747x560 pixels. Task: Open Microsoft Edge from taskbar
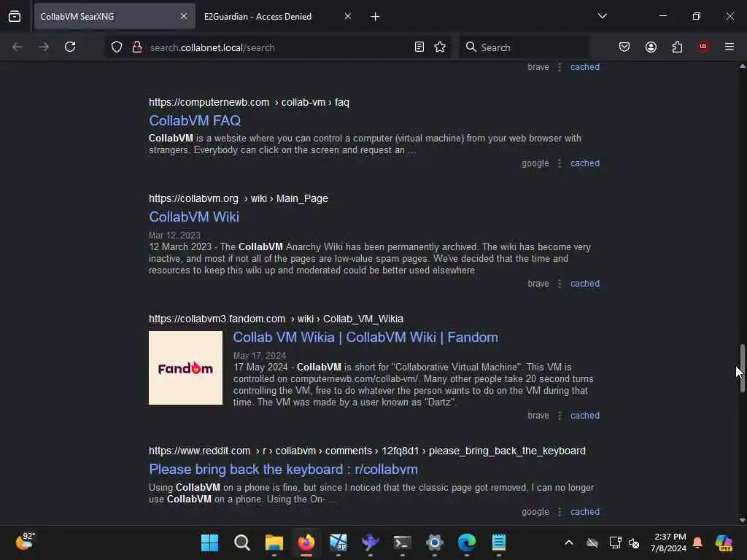click(467, 542)
